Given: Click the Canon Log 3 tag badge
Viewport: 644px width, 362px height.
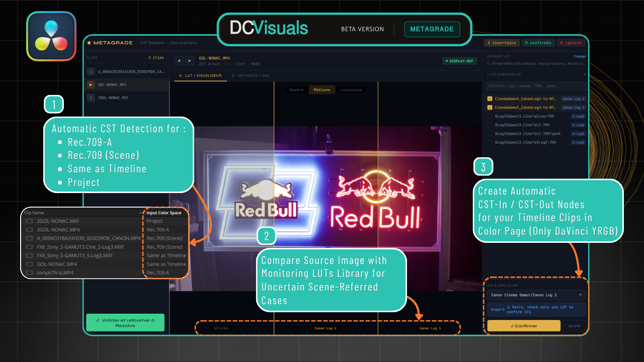Looking at the screenshot, I should (573, 107).
